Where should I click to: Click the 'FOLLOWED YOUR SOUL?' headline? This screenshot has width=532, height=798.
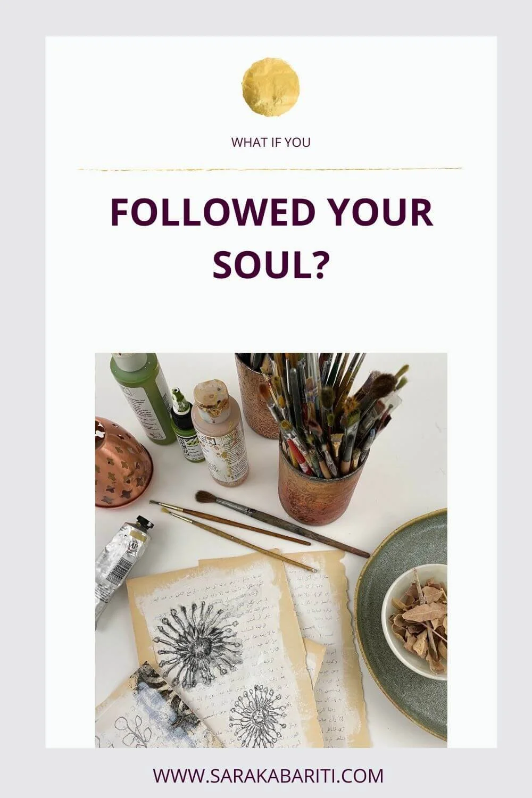[x=271, y=239]
